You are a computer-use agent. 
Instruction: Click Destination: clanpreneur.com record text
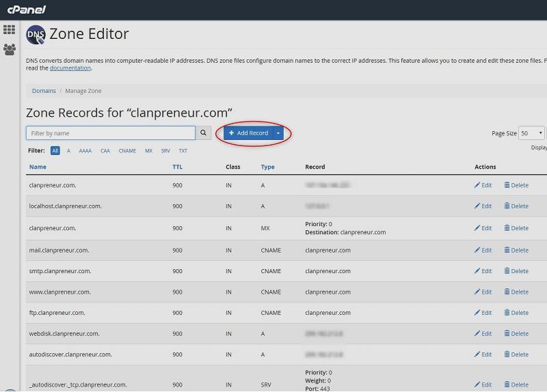click(x=345, y=232)
